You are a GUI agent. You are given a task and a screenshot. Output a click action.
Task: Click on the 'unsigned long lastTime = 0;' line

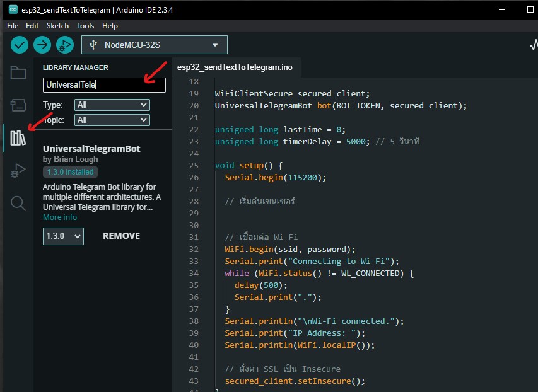[x=280, y=130]
